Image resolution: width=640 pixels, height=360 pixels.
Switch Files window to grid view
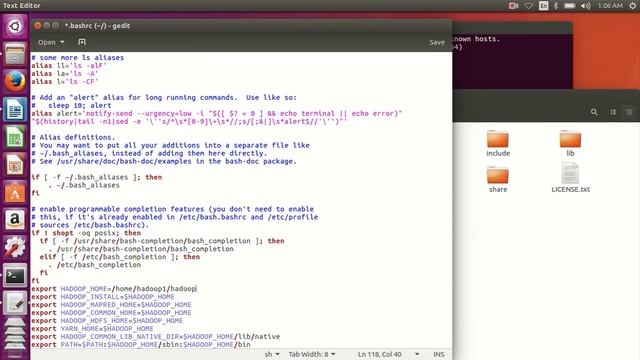coord(629,112)
